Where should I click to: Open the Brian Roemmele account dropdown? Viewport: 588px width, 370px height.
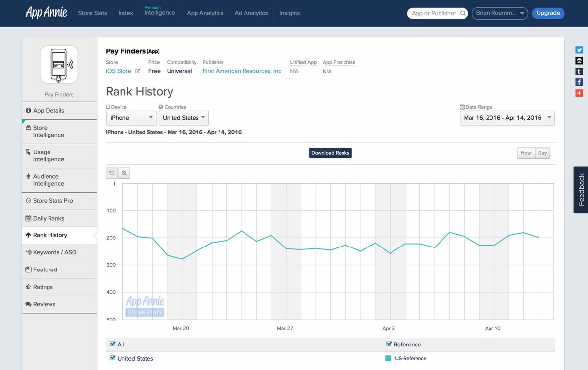click(x=500, y=13)
